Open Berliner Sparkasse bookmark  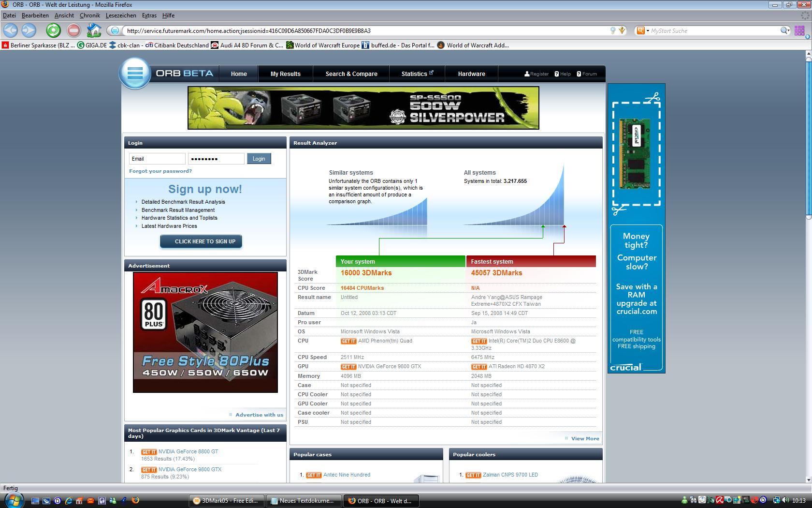pyautogui.click(x=39, y=45)
